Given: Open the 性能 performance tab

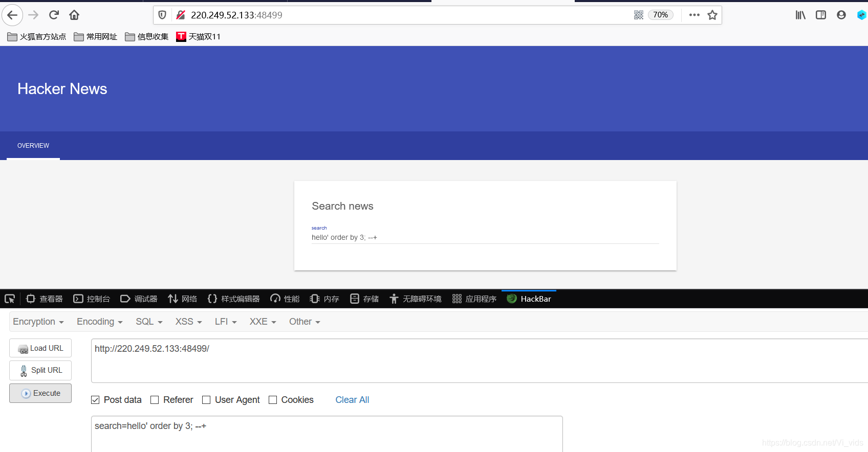Looking at the screenshot, I should pos(285,299).
